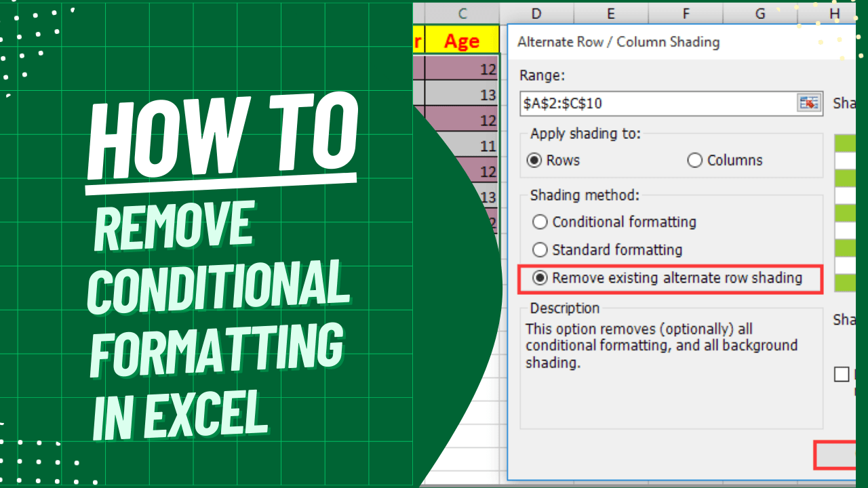Select the Columns radio button
The height and width of the screenshot is (488, 868).
(694, 160)
